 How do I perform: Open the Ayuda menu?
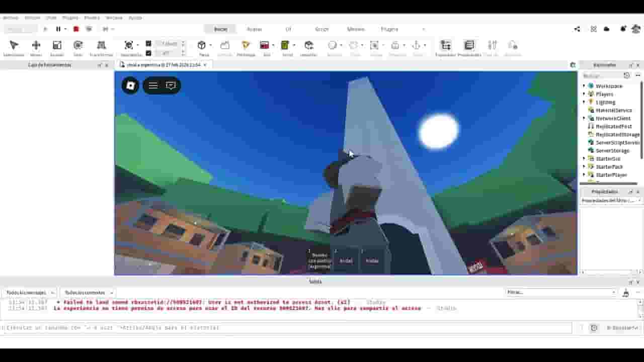point(135,18)
